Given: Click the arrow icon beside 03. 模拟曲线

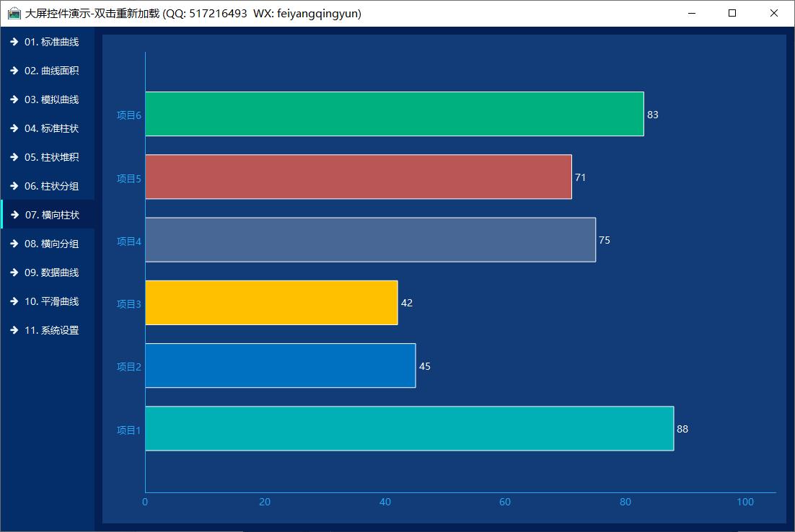Looking at the screenshot, I should point(14,99).
